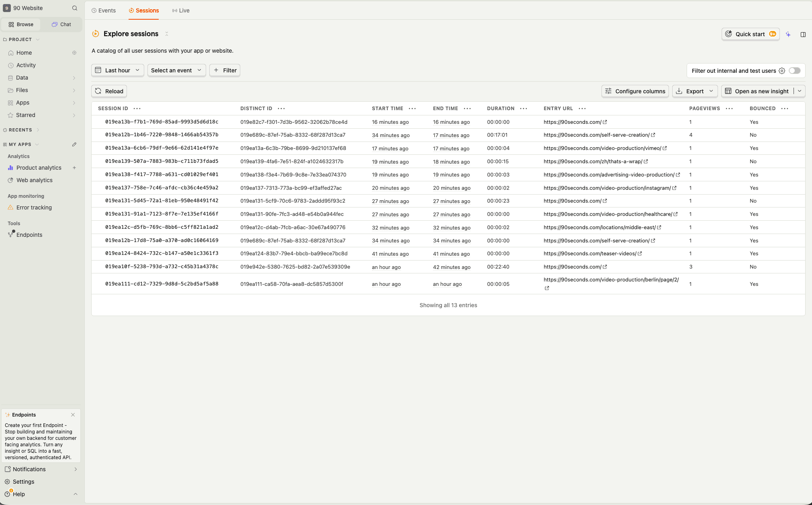Open the End Time column options menu

pos(467,109)
